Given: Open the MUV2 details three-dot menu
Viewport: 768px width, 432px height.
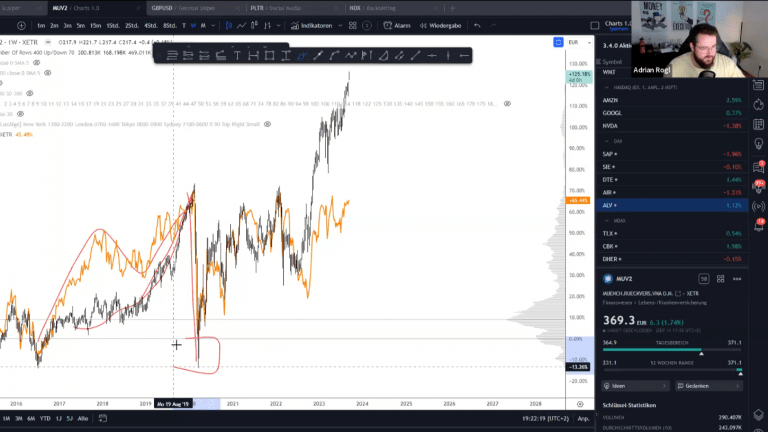Looking at the screenshot, I should pyautogui.click(x=737, y=279).
